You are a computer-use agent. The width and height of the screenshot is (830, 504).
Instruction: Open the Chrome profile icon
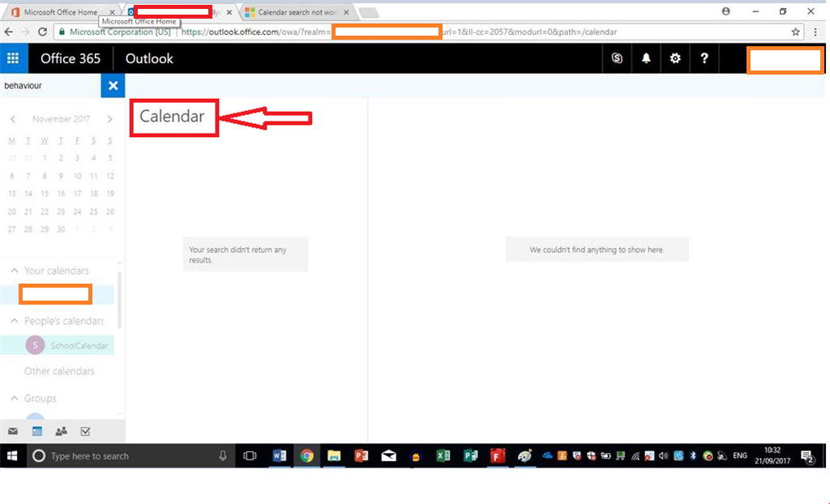point(725,11)
